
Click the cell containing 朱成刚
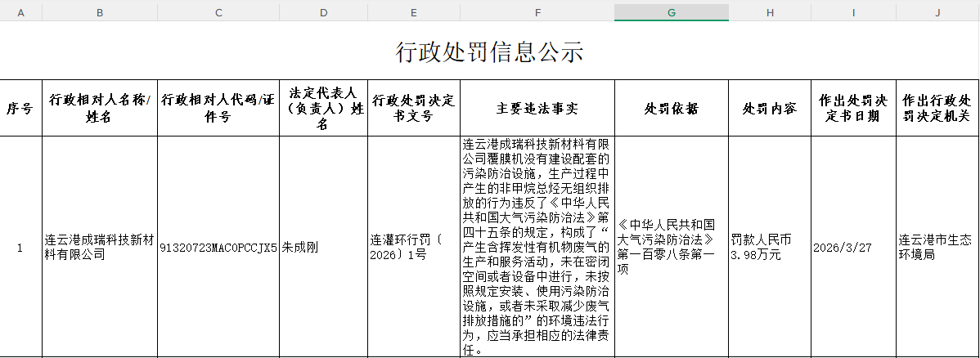point(323,247)
